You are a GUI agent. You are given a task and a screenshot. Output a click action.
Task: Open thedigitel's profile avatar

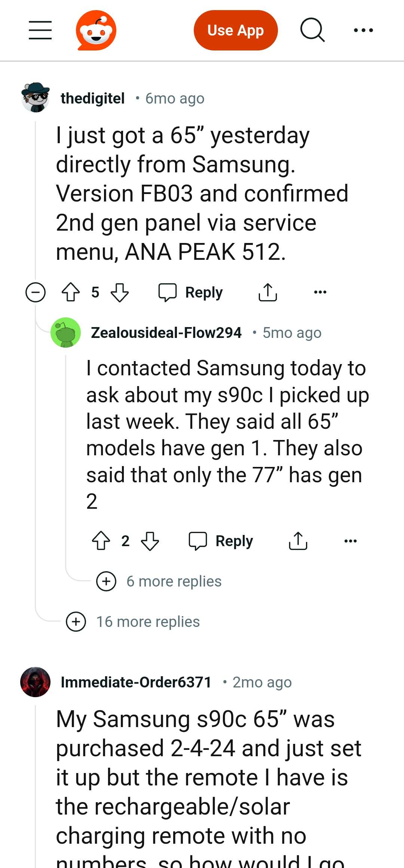click(36, 98)
